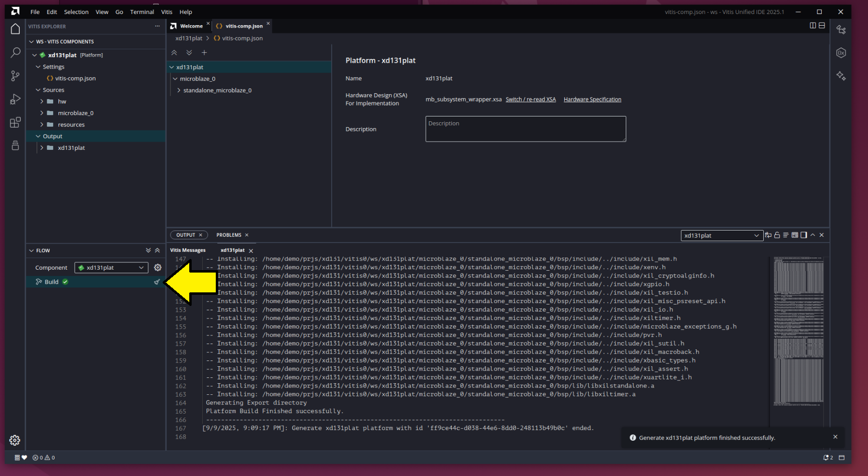
Task: Open the Component dropdown showing xd131plat
Action: tap(111, 267)
